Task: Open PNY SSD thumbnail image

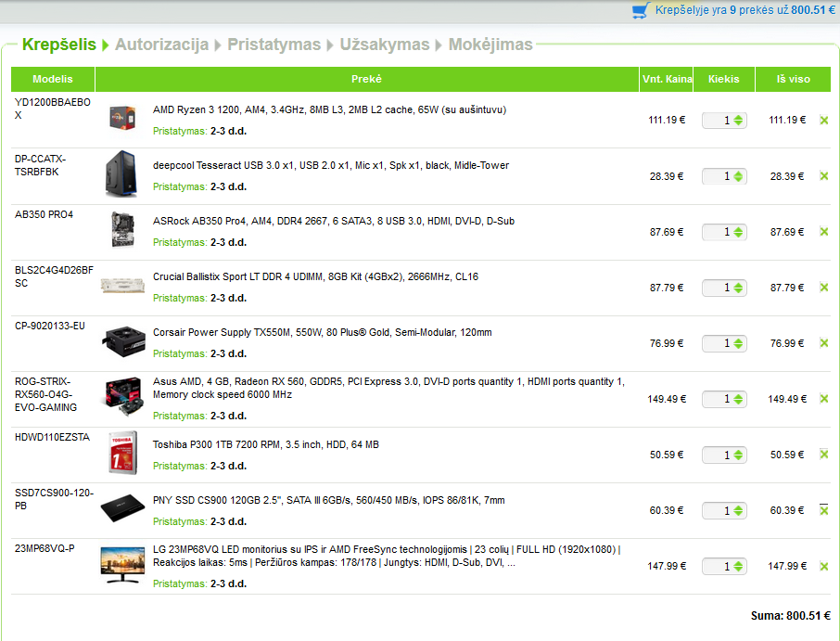Action: coord(123,508)
